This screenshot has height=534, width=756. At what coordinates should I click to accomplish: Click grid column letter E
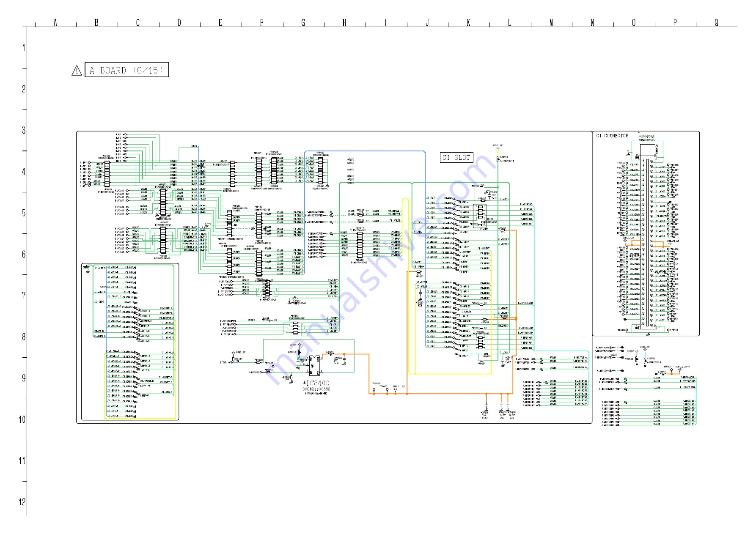click(220, 23)
